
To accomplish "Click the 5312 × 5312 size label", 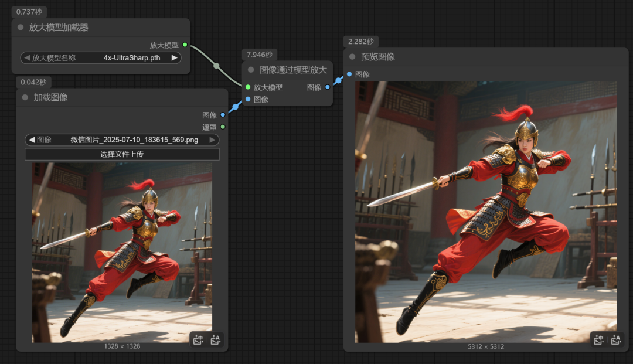I will [486, 346].
